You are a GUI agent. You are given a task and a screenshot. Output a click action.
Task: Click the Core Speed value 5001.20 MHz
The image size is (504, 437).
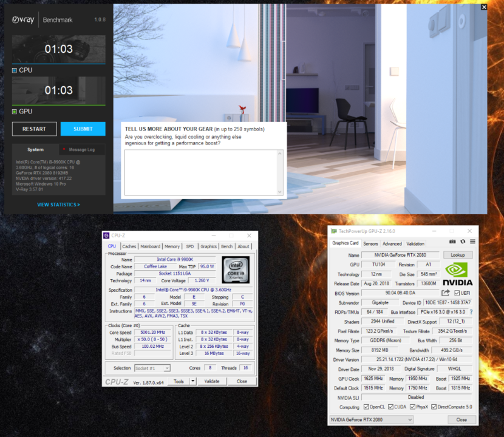tap(152, 332)
